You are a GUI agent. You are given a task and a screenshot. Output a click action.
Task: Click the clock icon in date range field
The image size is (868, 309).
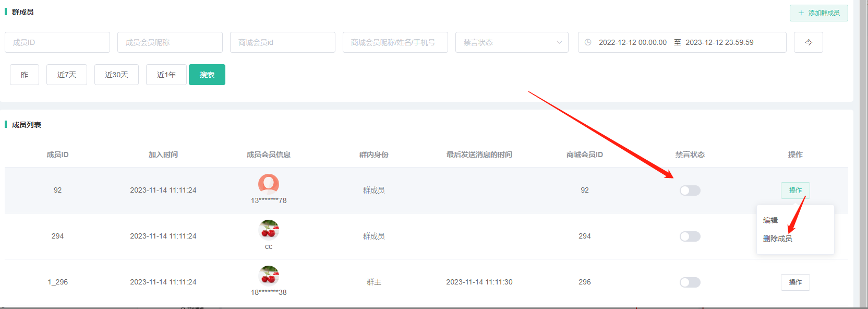588,42
